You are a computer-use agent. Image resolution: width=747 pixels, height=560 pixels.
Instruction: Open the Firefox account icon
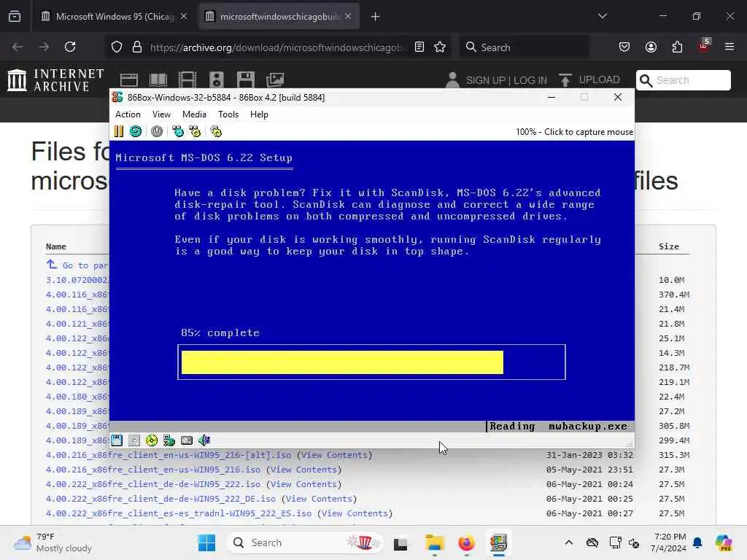tap(651, 47)
